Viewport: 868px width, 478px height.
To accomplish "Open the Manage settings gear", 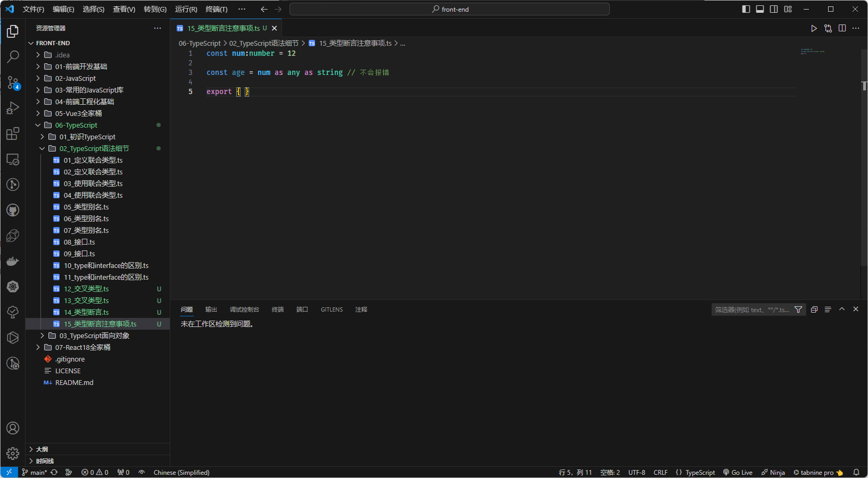I will click(13, 454).
